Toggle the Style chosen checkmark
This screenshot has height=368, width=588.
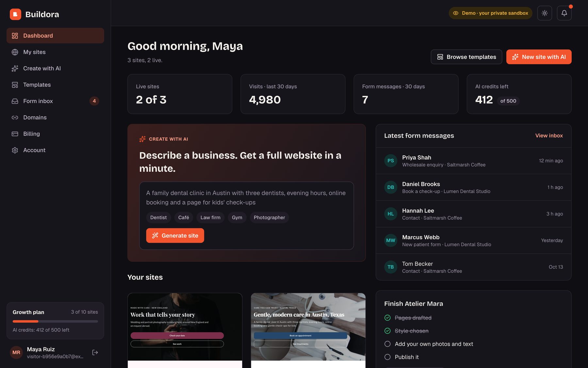[x=387, y=331]
